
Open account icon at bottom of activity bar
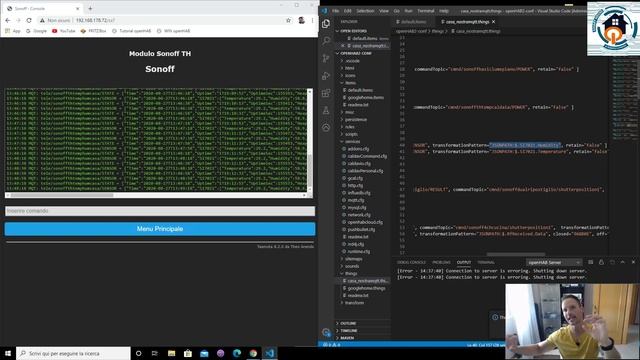pyautogui.click(x=326, y=333)
